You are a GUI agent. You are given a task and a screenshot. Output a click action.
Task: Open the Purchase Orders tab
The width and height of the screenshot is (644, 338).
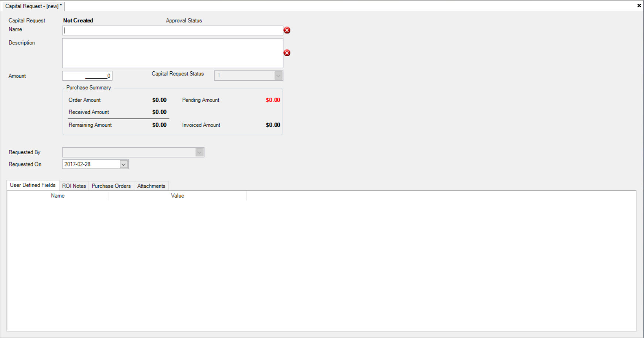[x=111, y=186]
